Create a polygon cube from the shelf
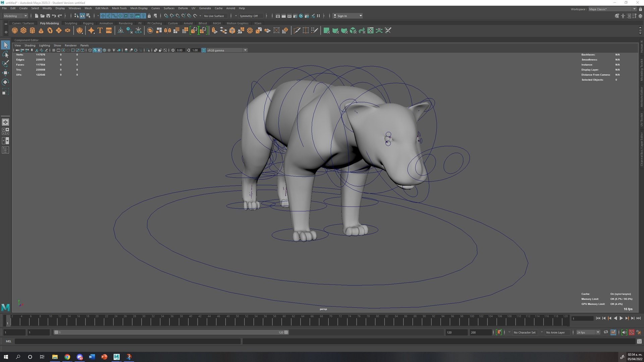The width and height of the screenshot is (644, 362). tap(23, 31)
